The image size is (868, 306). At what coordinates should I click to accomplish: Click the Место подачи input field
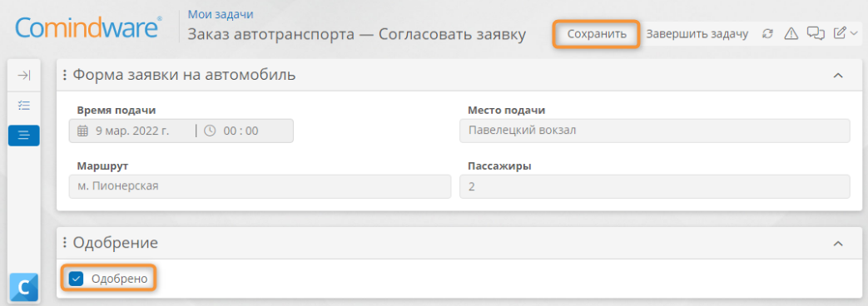654,131
